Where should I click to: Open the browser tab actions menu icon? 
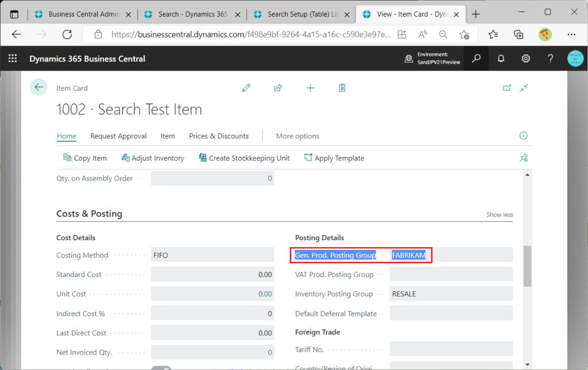(x=14, y=14)
